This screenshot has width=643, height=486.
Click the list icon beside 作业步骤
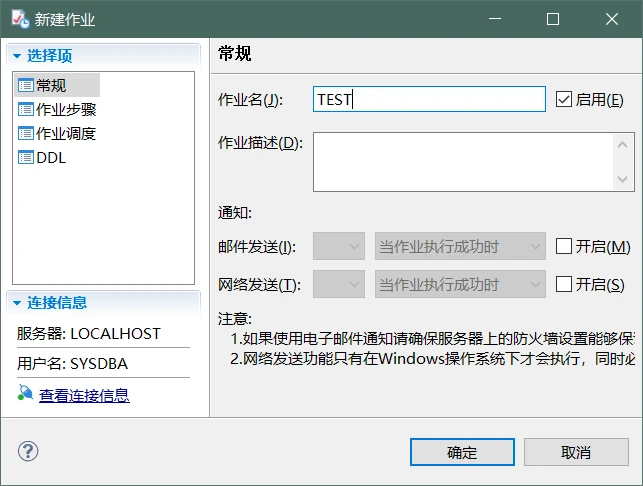[x=26, y=110]
